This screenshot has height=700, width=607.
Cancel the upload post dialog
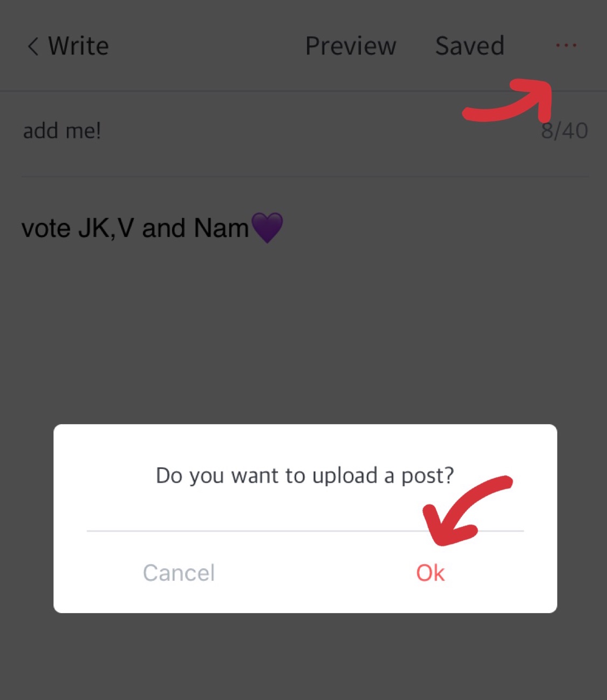179,573
